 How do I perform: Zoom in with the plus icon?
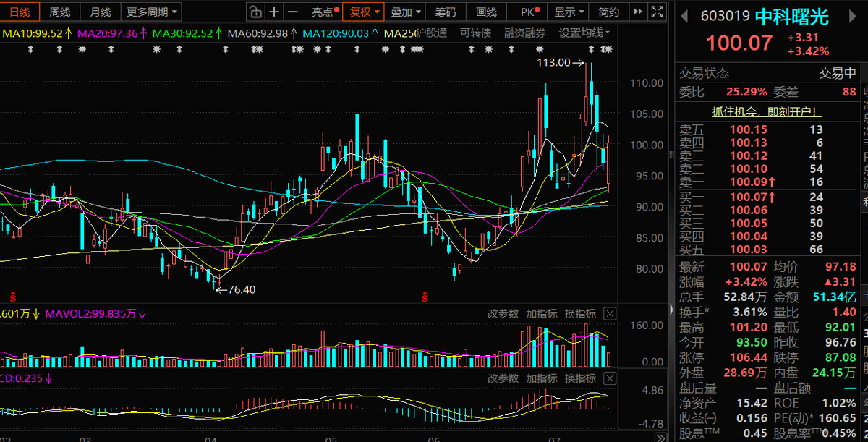274,12
